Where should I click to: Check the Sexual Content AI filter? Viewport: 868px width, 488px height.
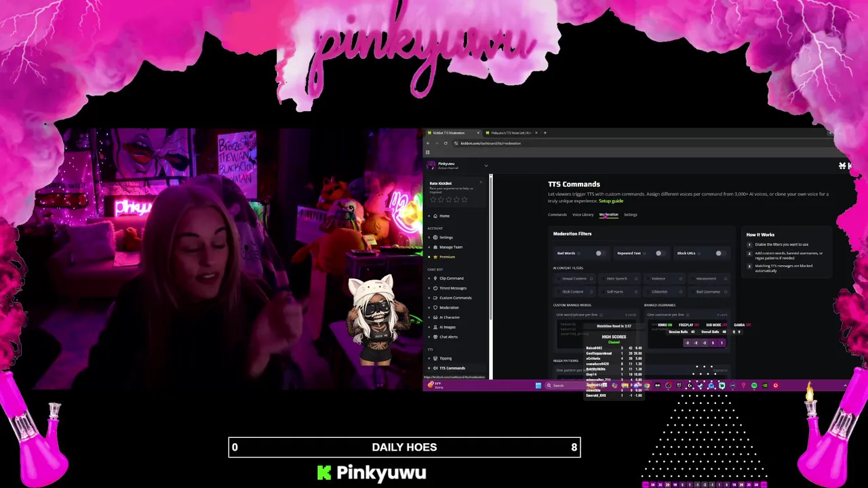[x=559, y=279]
